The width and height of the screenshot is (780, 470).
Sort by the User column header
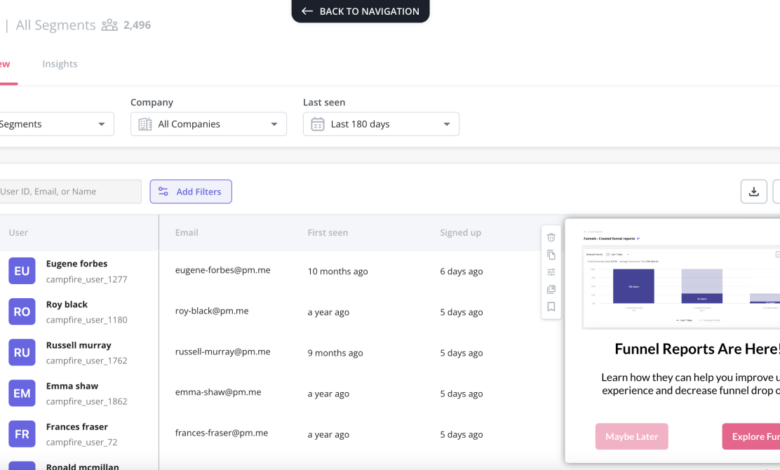point(18,233)
